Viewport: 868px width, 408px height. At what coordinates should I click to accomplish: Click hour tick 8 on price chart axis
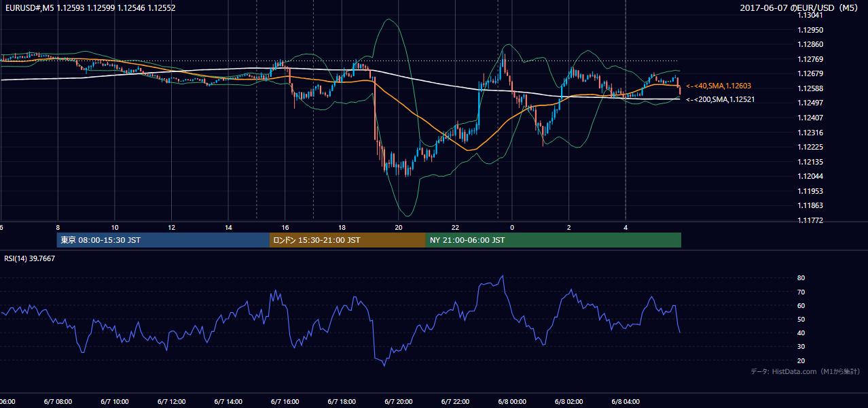pos(58,227)
